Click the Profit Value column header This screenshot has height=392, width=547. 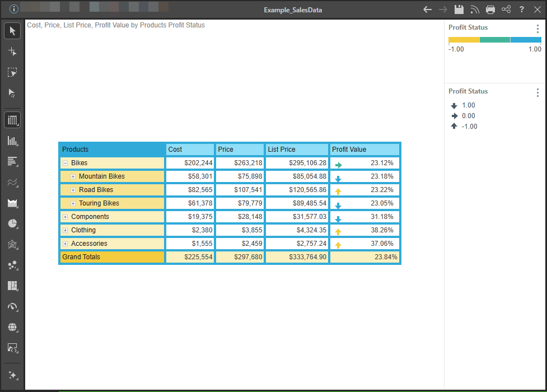pyautogui.click(x=364, y=150)
